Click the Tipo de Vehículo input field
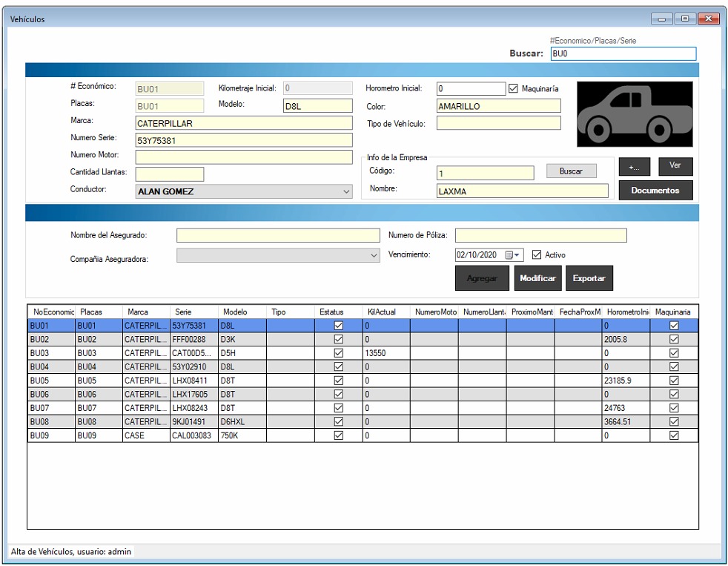Viewport: 728px width, 566px height. click(499, 123)
